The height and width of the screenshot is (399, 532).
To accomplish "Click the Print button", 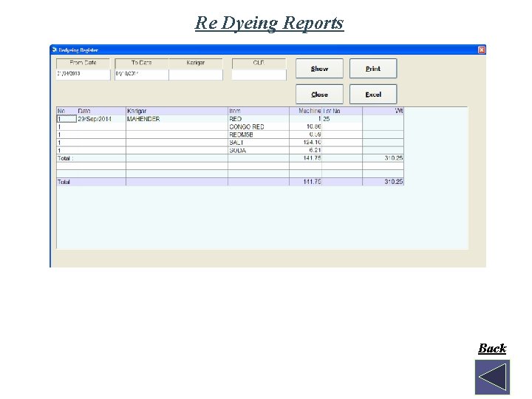I will pos(373,69).
